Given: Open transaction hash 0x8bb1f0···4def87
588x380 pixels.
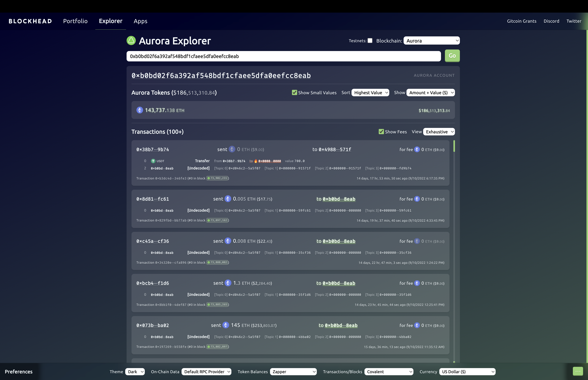Looking at the screenshot, I should (x=171, y=305).
